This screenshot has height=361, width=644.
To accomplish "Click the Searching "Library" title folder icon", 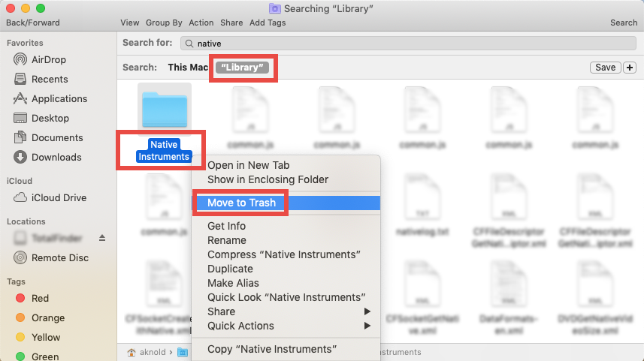I will pos(275,8).
